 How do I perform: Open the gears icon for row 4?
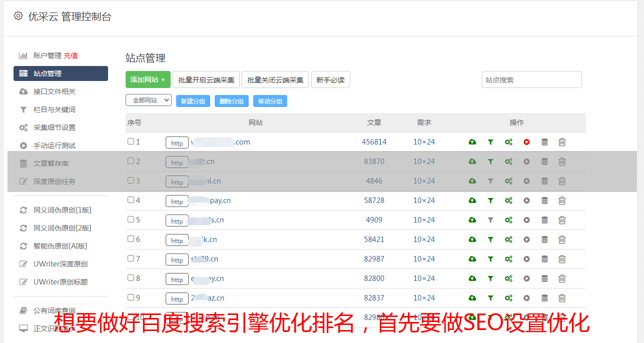(508, 200)
